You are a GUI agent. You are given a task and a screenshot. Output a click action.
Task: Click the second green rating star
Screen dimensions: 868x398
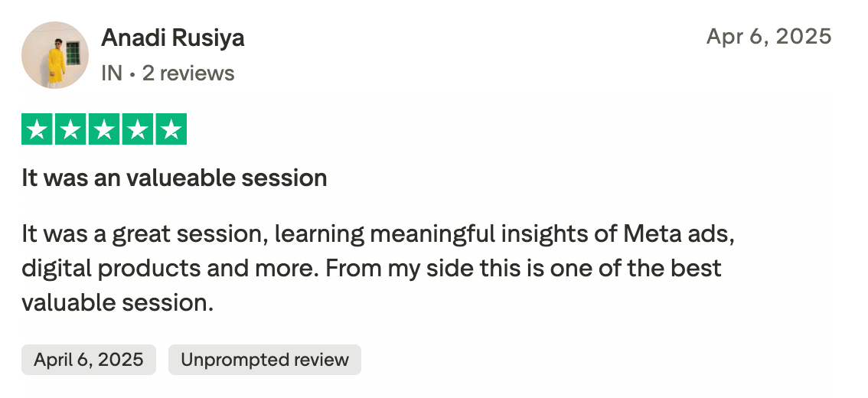[x=70, y=130]
